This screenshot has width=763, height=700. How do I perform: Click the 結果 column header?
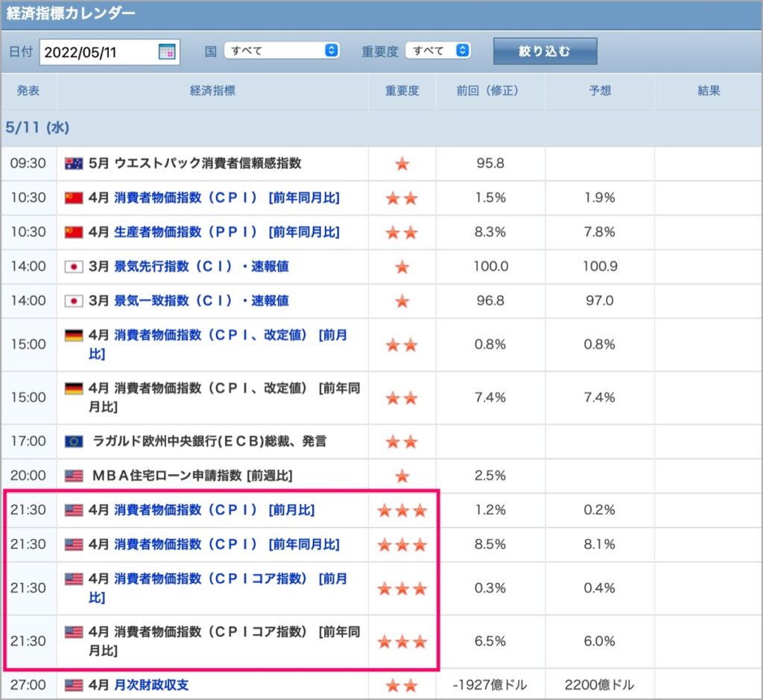(709, 90)
